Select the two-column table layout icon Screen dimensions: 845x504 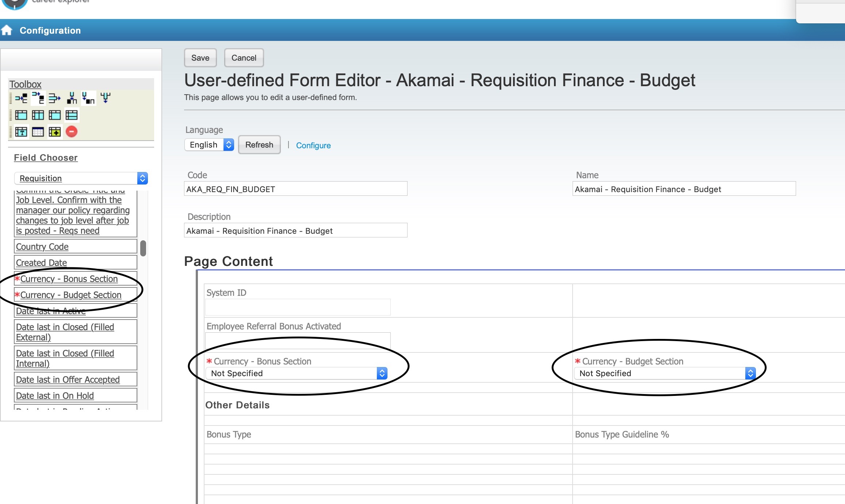38,115
